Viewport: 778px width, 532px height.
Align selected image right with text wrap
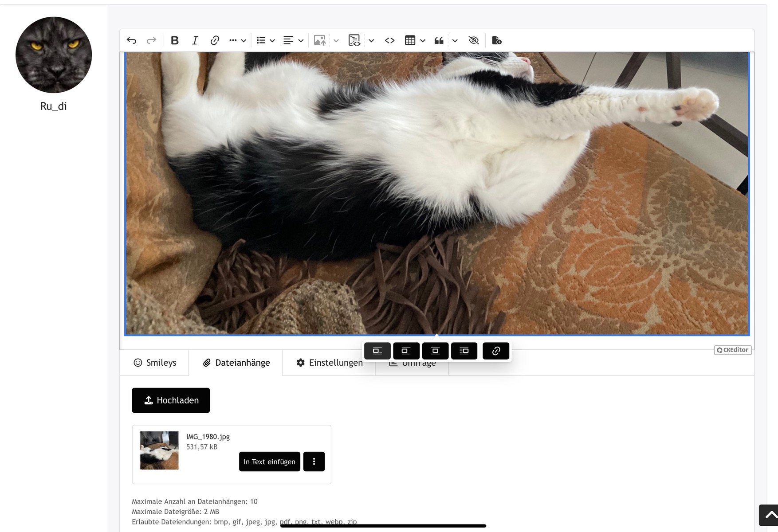464,351
